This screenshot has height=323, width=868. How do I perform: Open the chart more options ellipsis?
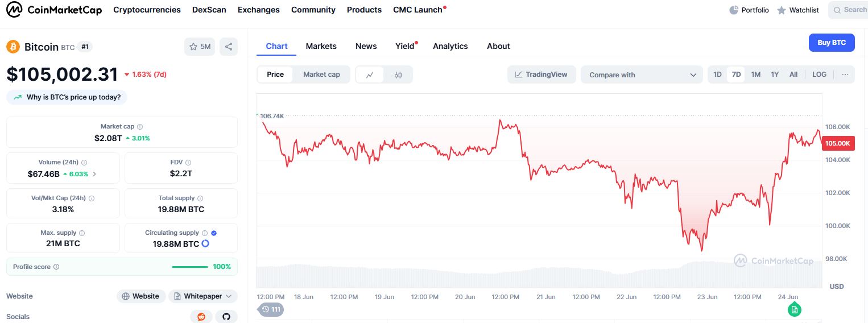click(x=845, y=74)
